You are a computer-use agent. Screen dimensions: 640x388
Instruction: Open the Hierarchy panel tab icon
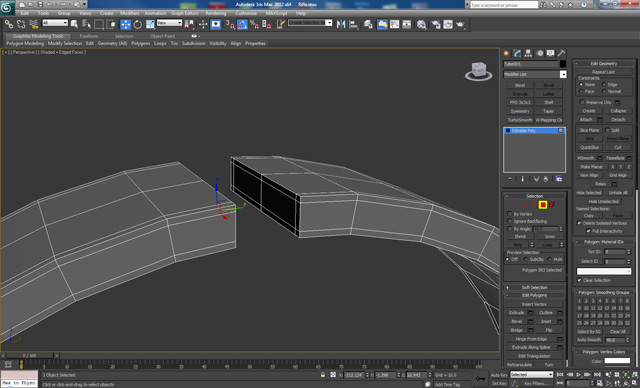coord(529,53)
